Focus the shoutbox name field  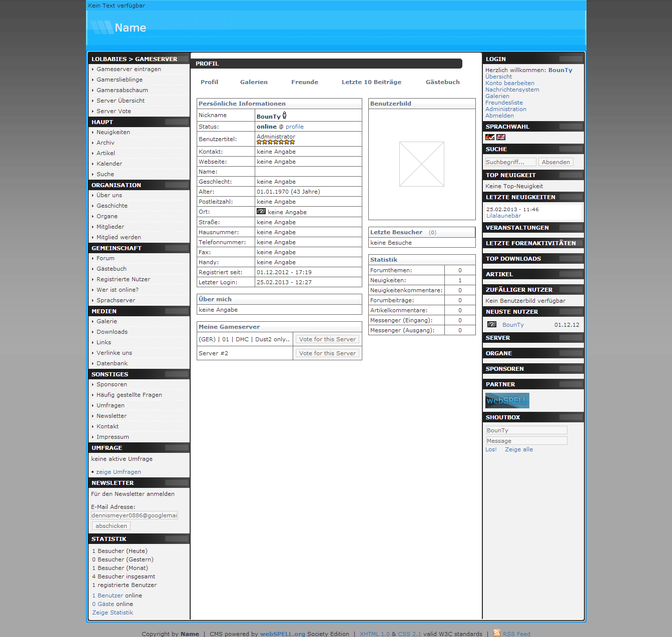click(x=526, y=430)
